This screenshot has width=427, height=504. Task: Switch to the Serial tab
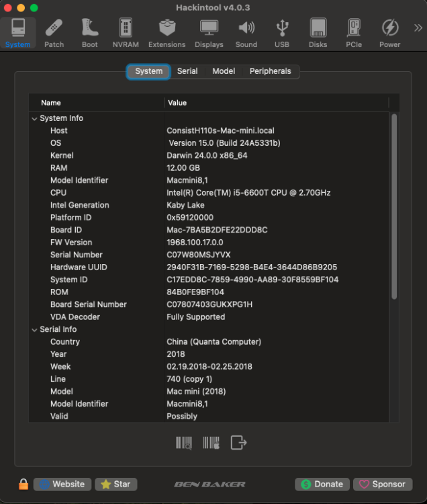187,71
